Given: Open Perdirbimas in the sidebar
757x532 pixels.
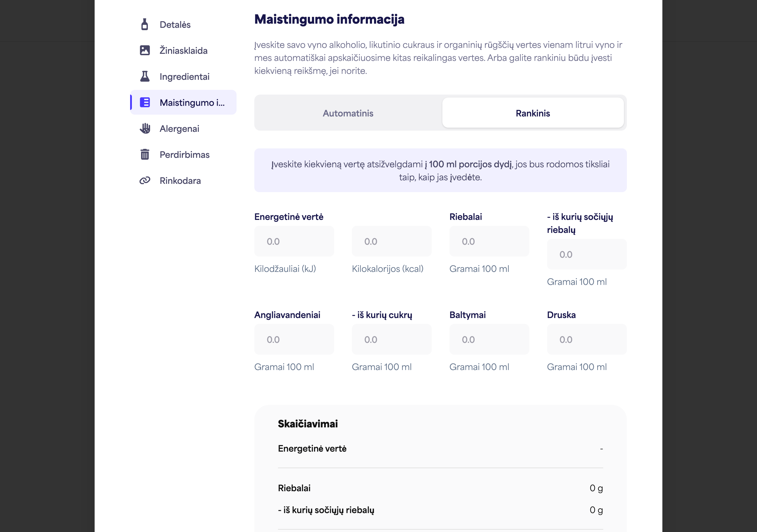Looking at the screenshot, I should tap(183, 155).
